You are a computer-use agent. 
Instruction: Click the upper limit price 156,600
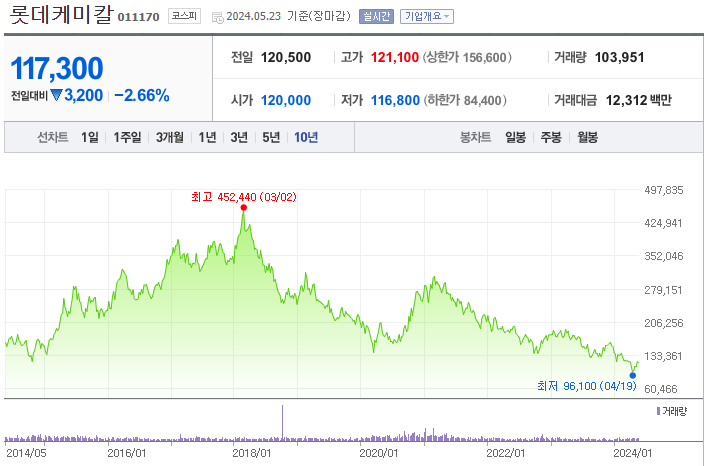(x=484, y=57)
